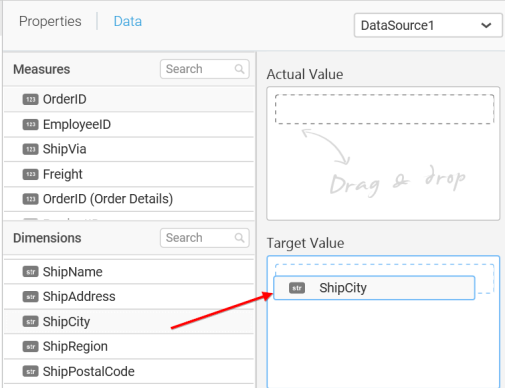The height and width of the screenshot is (388, 505).
Task: Switch to the Properties tab
Action: [50, 21]
